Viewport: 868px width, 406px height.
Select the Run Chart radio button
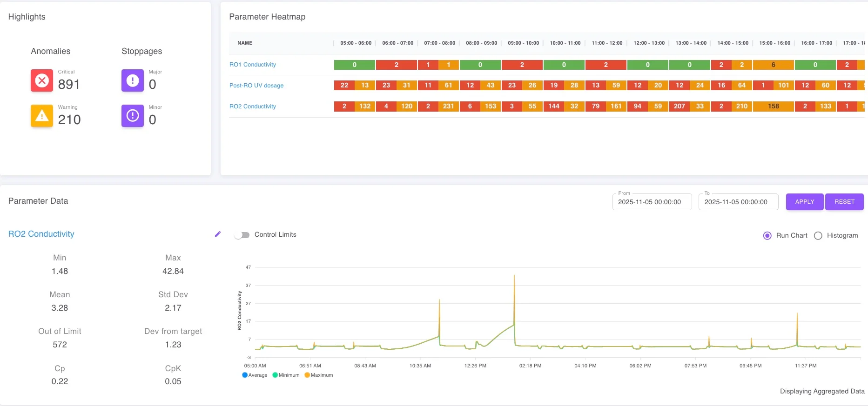pyautogui.click(x=767, y=236)
